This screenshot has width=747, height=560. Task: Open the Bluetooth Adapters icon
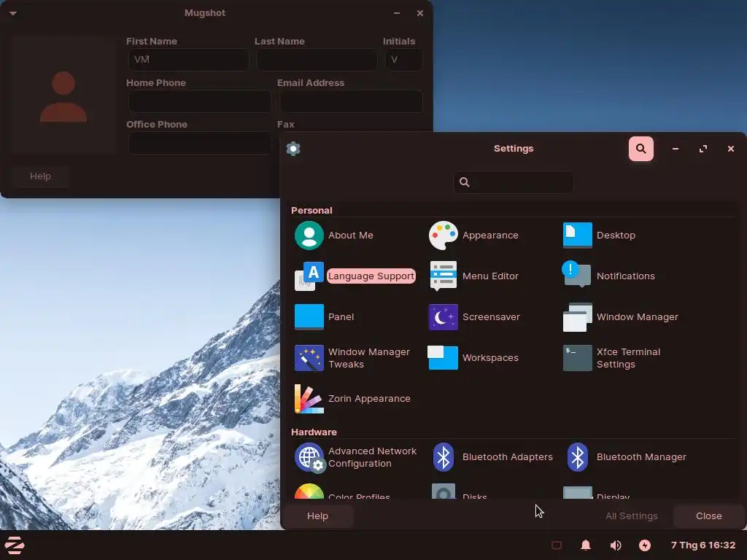coord(443,457)
